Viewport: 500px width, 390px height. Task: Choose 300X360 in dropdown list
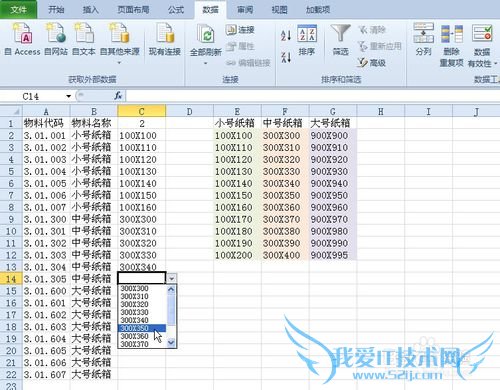[142, 336]
